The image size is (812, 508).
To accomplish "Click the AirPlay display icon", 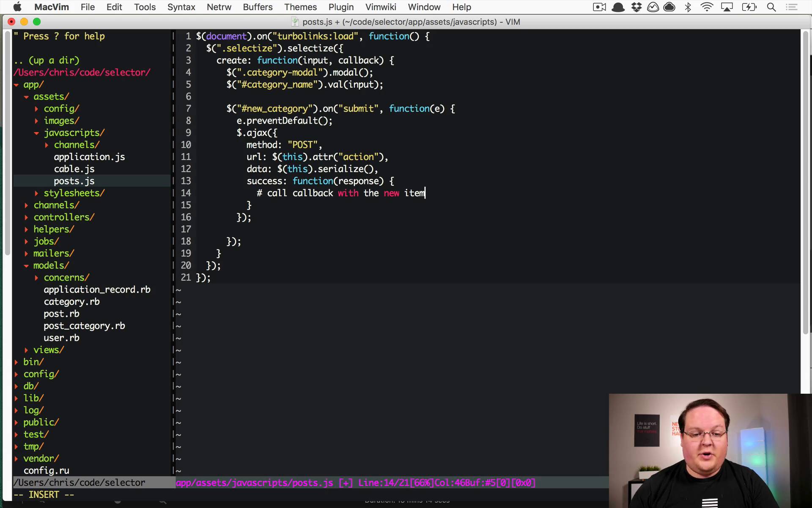I will pyautogui.click(x=727, y=7).
